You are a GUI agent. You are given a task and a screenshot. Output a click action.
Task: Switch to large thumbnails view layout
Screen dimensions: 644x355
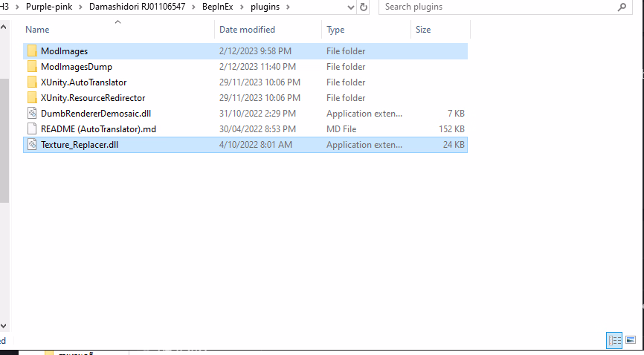pyautogui.click(x=631, y=340)
